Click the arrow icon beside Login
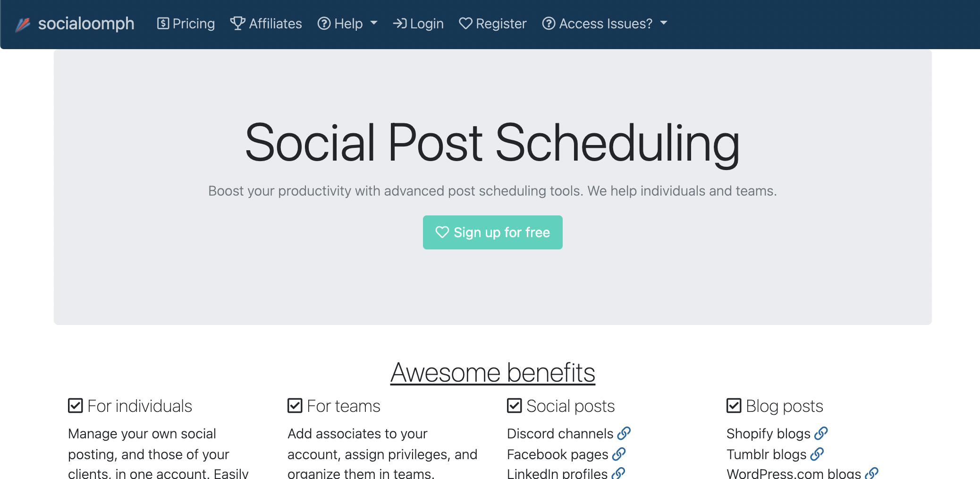980x479 pixels. [x=400, y=23]
